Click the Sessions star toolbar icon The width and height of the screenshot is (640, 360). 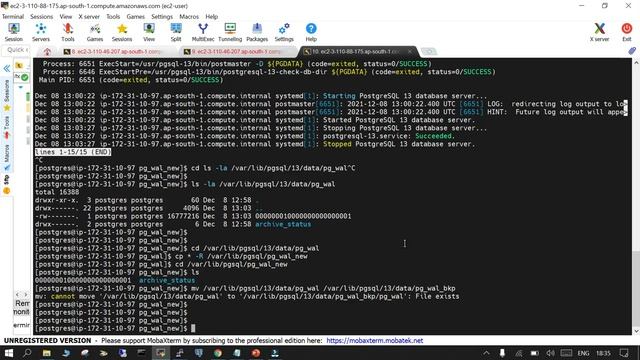pos(122,32)
